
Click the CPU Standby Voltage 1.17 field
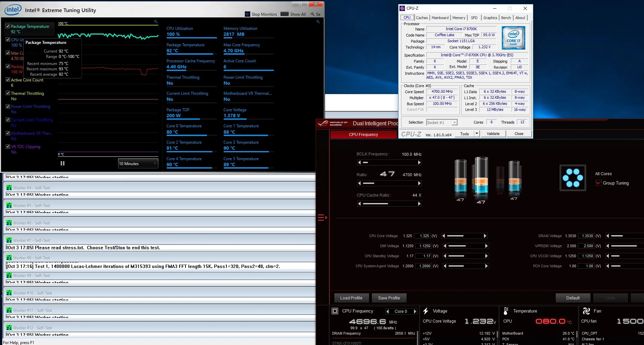tap(424, 256)
